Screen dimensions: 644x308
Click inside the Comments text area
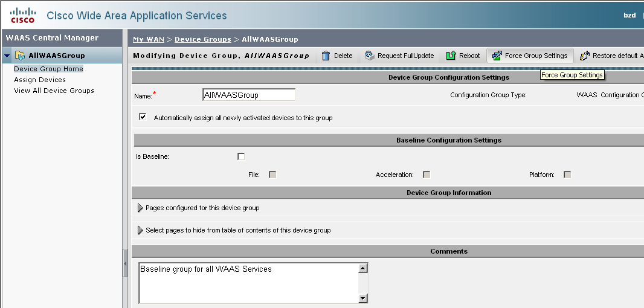[x=248, y=283]
